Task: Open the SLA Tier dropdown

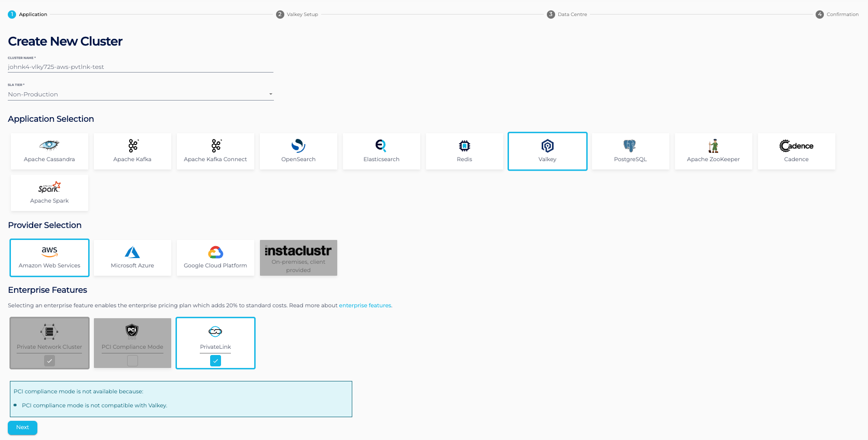Action: [140, 94]
